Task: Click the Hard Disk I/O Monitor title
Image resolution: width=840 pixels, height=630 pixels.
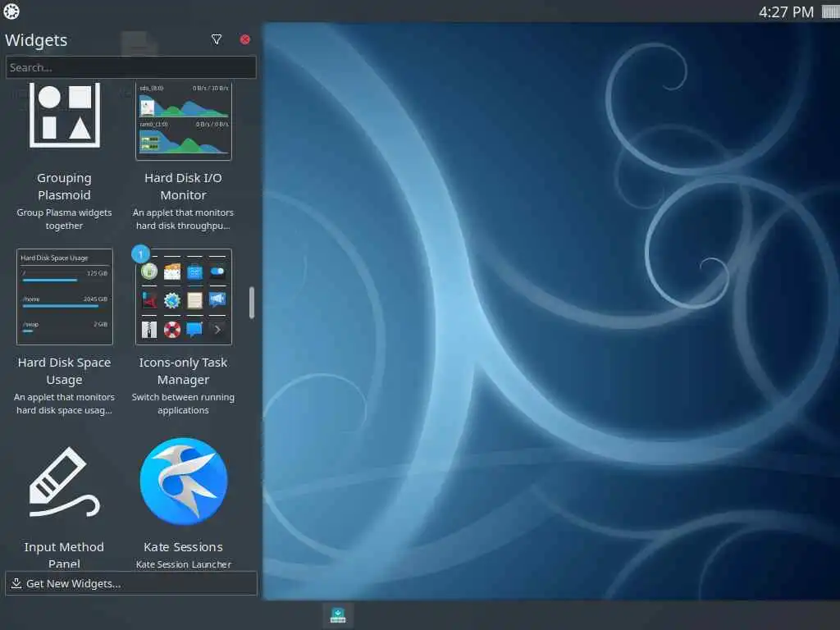Action: pos(183,186)
